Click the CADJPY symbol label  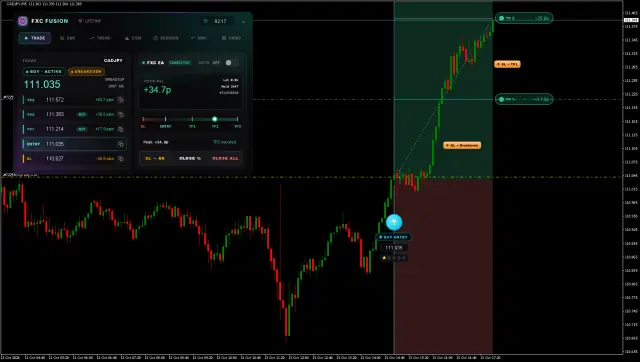coord(113,60)
